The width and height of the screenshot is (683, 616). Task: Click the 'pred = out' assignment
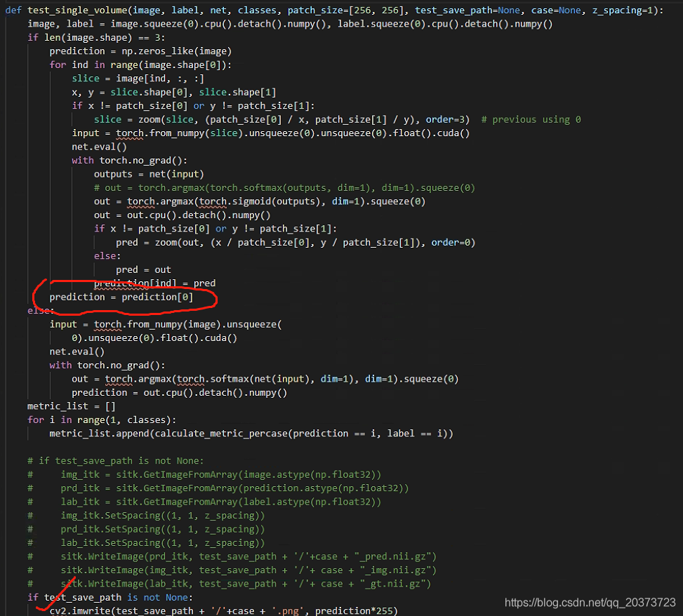[143, 269]
